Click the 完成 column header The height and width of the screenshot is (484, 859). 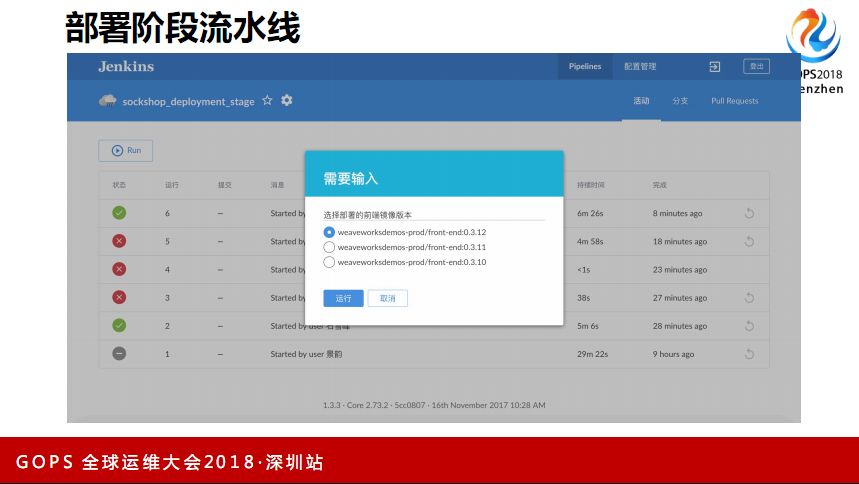pyautogui.click(x=660, y=185)
